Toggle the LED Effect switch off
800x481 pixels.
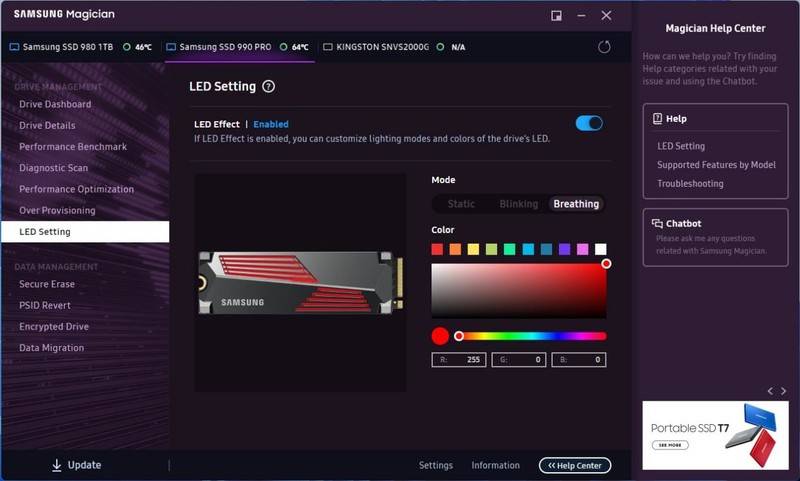(589, 123)
